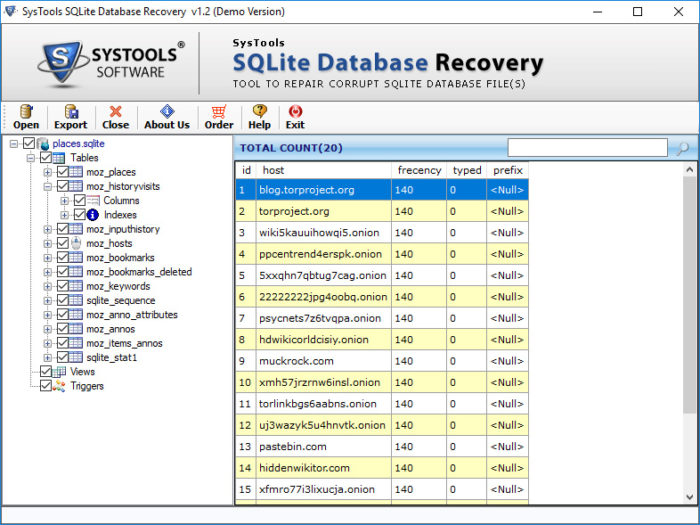Sort by the id column header
This screenshot has height=525, width=700.
[246, 170]
